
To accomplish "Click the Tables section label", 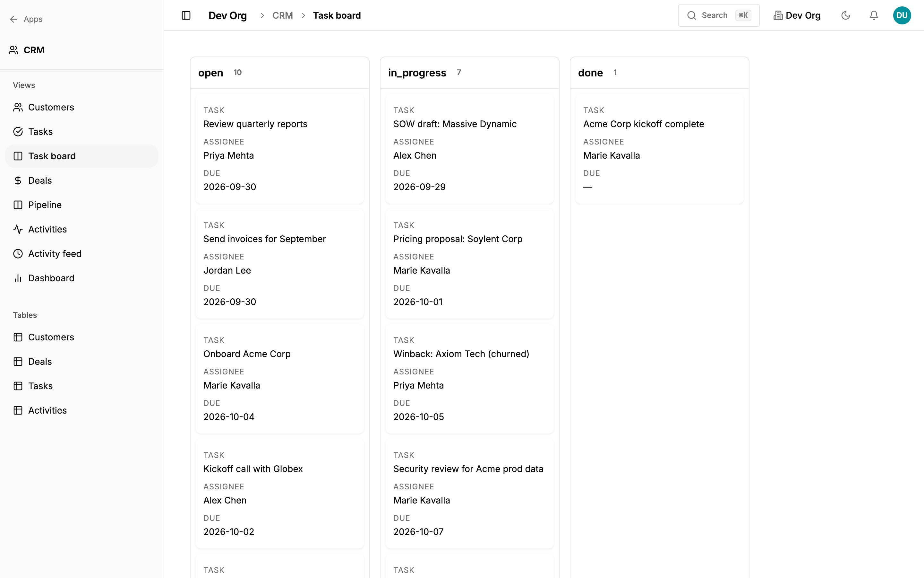I will (x=25, y=315).
